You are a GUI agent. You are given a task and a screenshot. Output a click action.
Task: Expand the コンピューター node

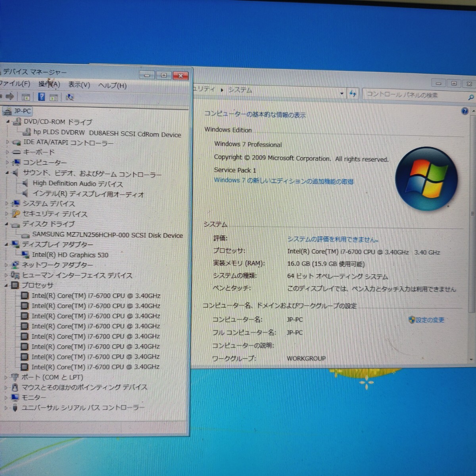click(7, 162)
